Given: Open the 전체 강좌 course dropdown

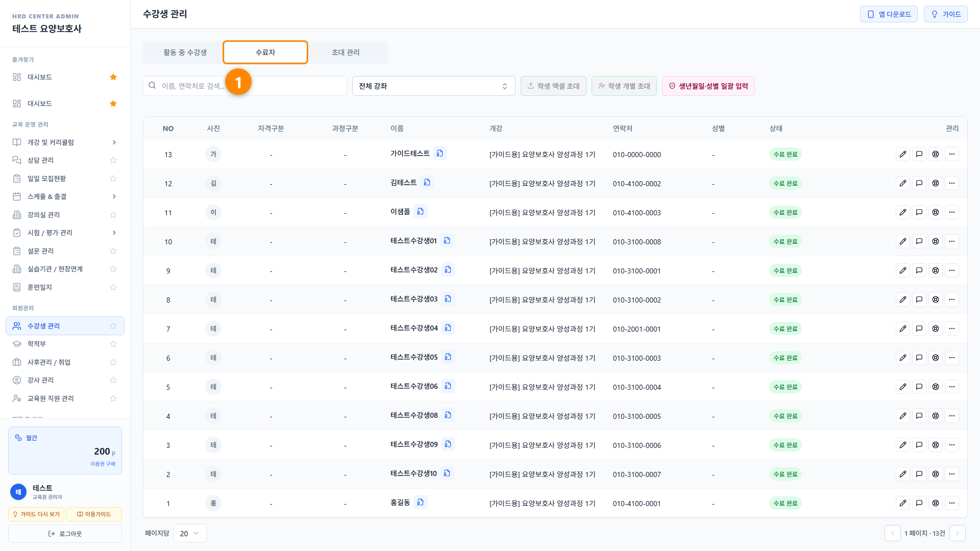Looking at the screenshot, I should pyautogui.click(x=433, y=86).
